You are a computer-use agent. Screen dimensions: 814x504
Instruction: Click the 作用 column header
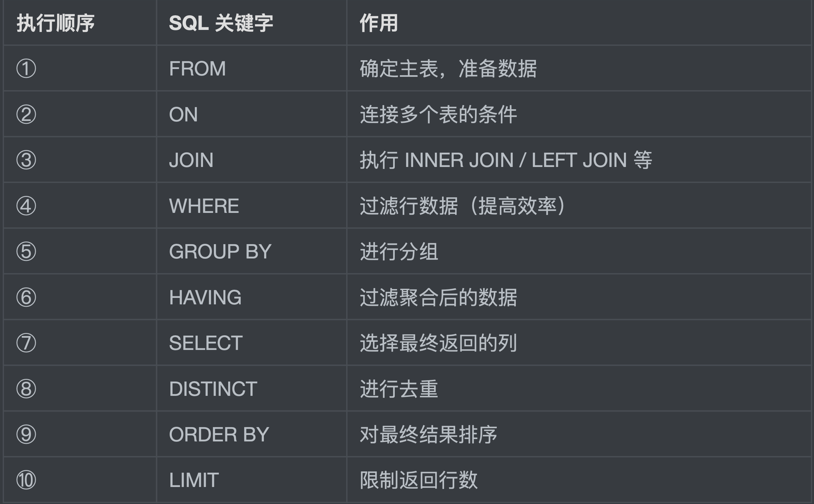[379, 23]
